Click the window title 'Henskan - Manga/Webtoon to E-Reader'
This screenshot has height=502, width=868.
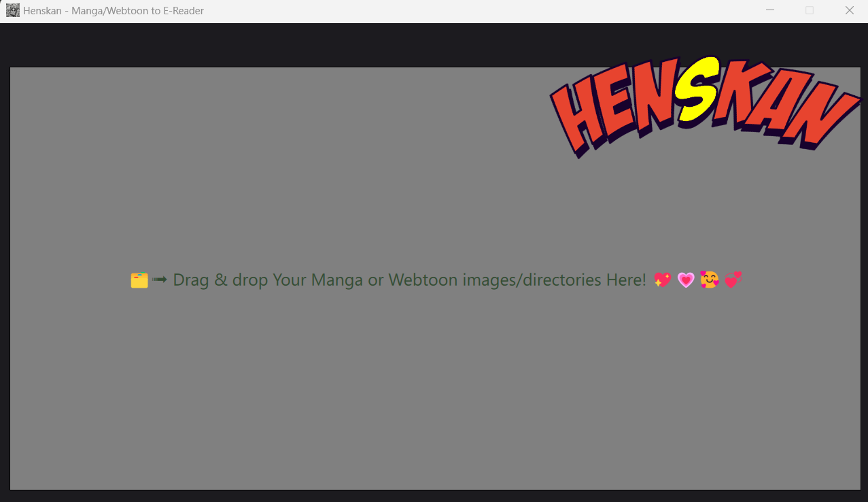pos(114,11)
